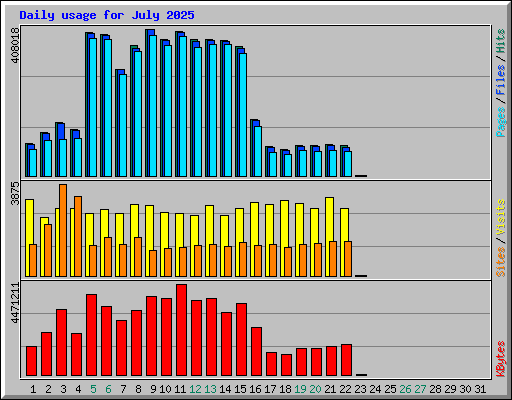
Task: Select the orange Sites bar for day 4
Action: click(78, 236)
